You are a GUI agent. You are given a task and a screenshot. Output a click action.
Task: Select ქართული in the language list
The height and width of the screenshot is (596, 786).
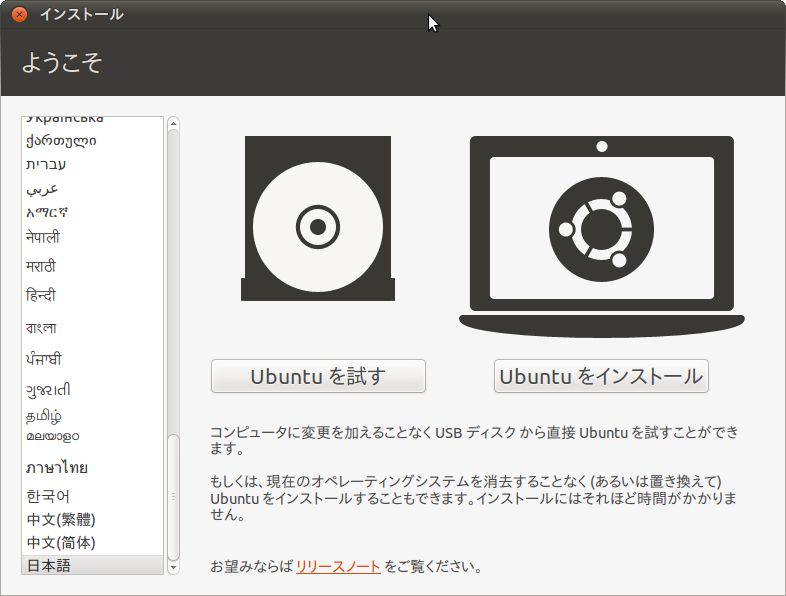tap(92, 141)
